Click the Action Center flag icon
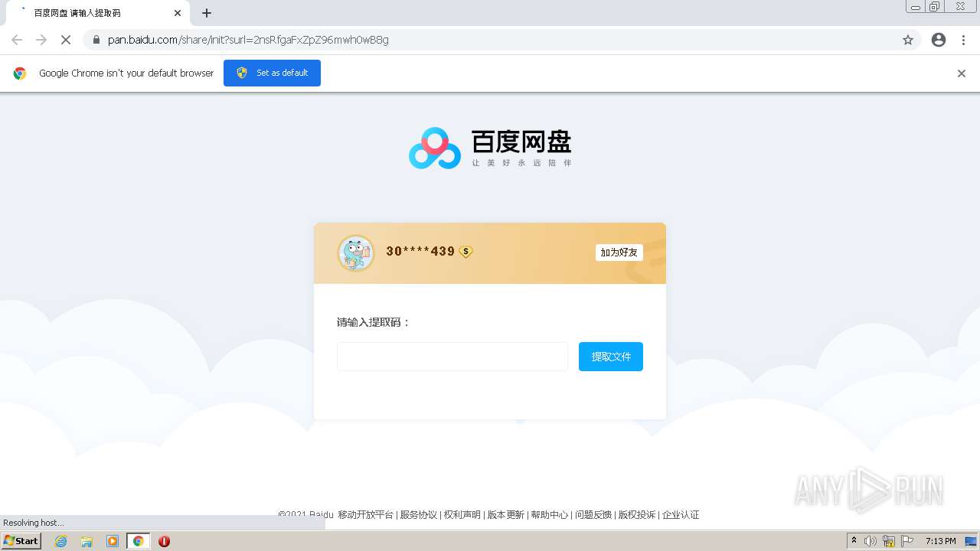This screenshot has height=551, width=980. [x=907, y=541]
